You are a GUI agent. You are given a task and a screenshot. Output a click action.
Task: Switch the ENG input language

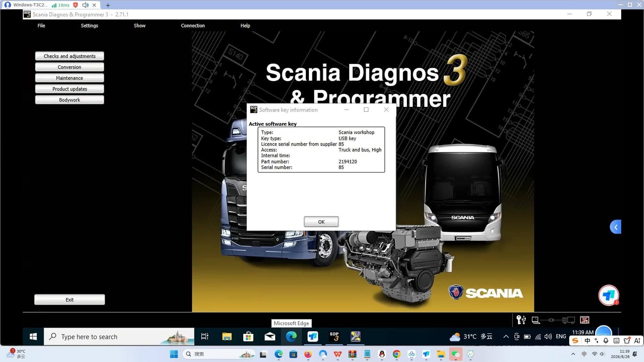pyautogui.click(x=561, y=337)
